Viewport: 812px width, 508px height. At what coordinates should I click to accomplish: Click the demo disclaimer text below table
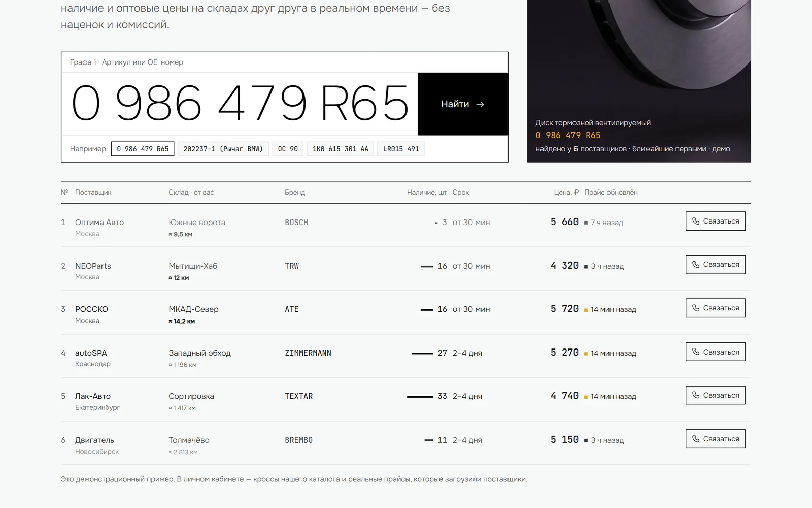point(294,479)
